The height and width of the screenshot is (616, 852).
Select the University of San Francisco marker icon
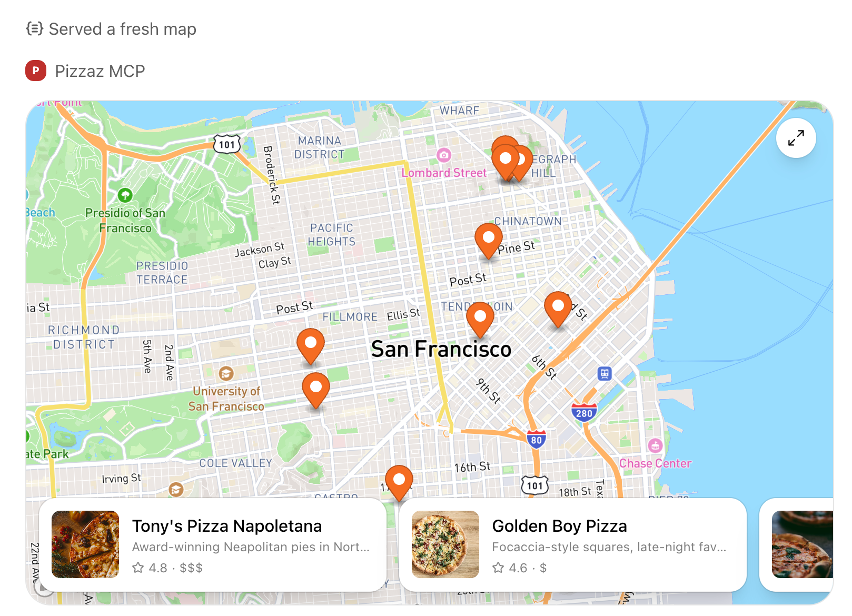(x=226, y=374)
